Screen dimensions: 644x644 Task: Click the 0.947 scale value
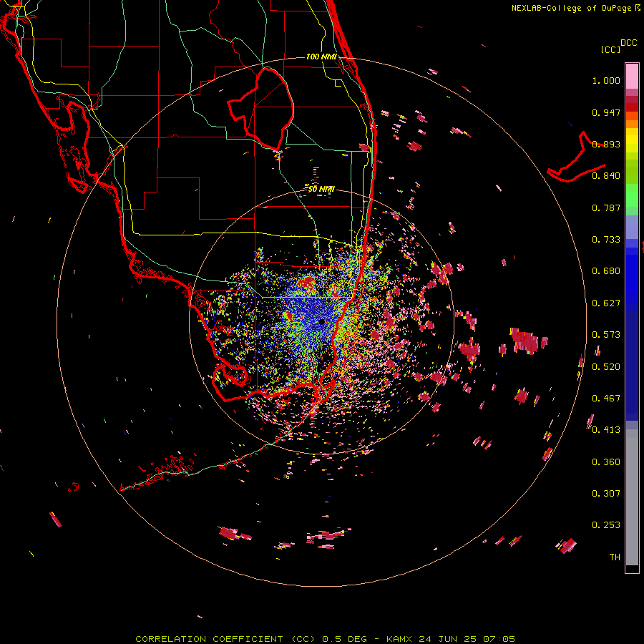click(x=606, y=112)
